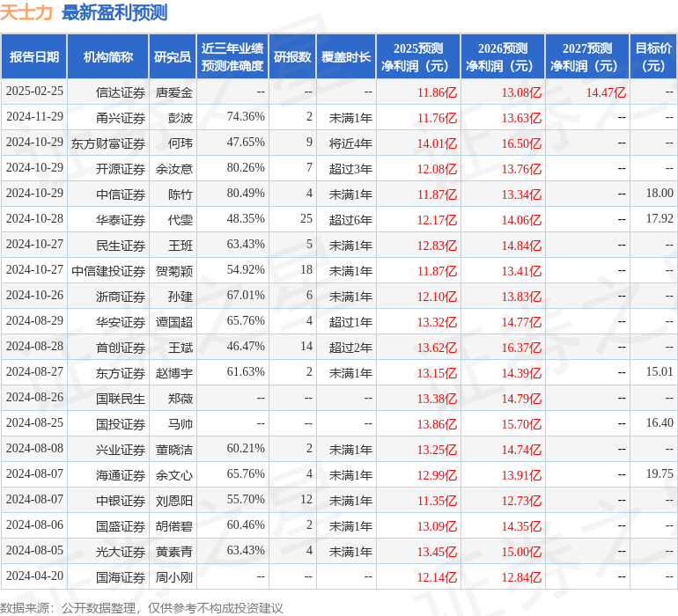Click researcher 余汝意
The height and width of the screenshot is (616, 678).
coord(173,169)
